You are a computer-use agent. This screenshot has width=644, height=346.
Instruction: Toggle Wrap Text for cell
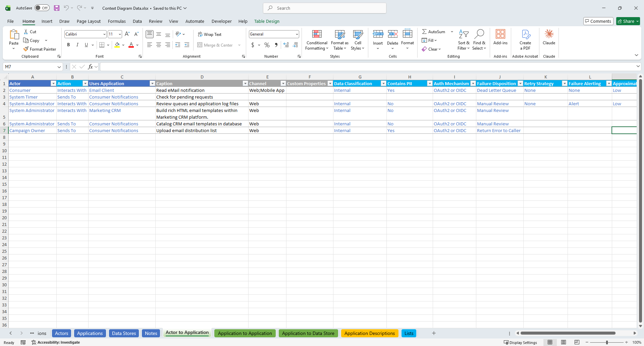coord(210,34)
